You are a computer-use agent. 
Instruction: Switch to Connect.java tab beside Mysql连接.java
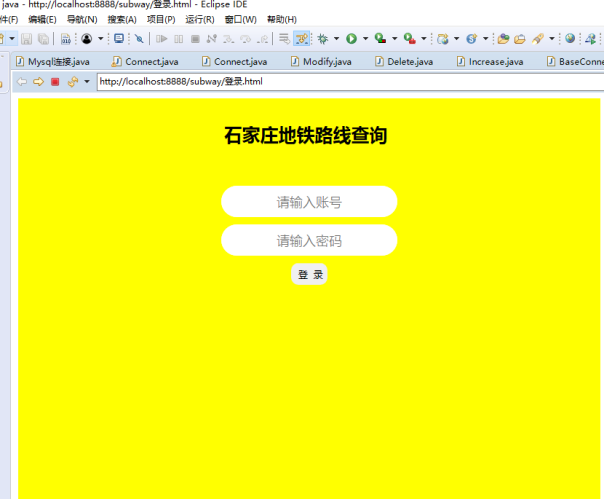click(145, 62)
